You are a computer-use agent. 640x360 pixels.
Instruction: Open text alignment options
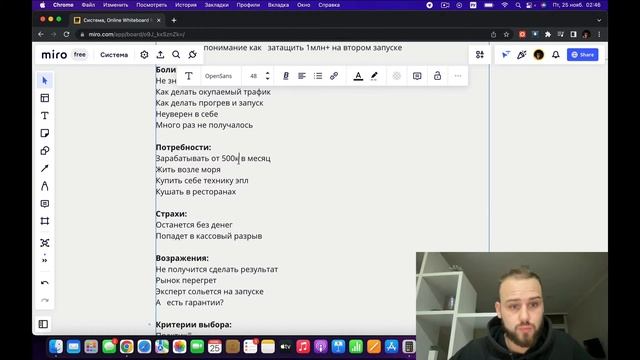click(x=302, y=76)
